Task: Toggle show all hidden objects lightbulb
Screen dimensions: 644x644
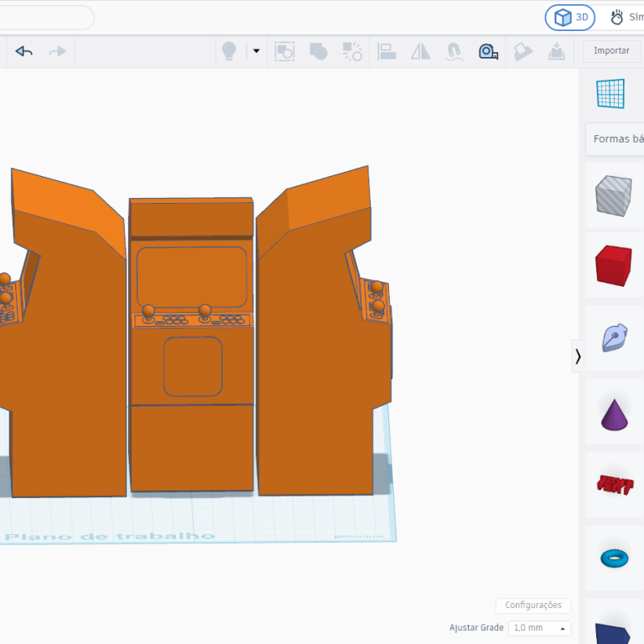Action: tap(229, 51)
